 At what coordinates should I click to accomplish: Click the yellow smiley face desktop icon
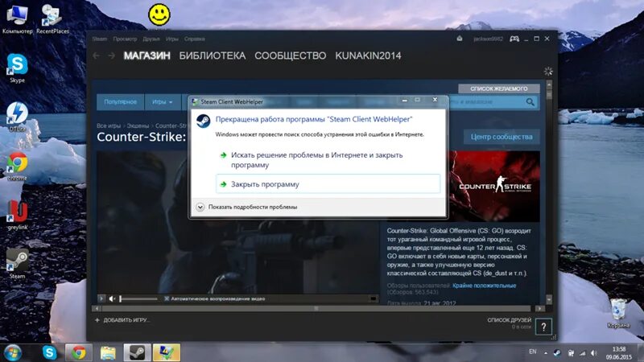159,14
